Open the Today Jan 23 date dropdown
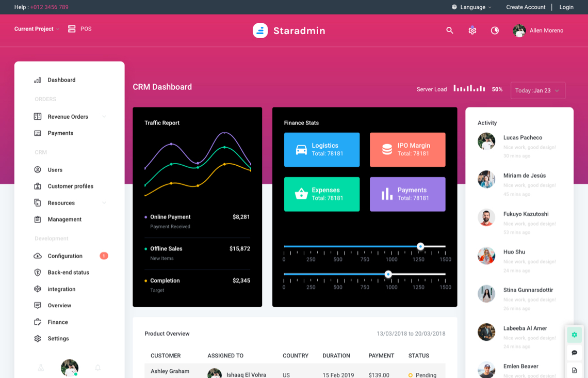The image size is (588, 378). click(x=537, y=90)
